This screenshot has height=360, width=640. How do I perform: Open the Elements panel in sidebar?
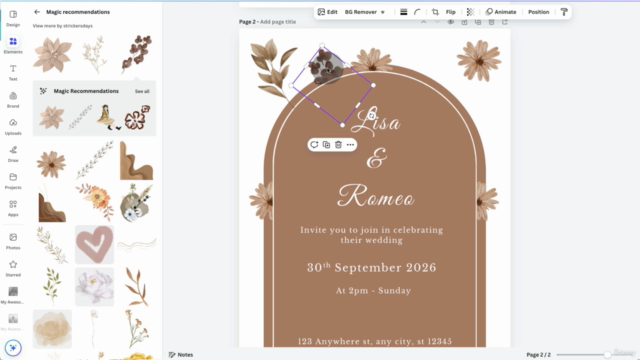pos(13,45)
